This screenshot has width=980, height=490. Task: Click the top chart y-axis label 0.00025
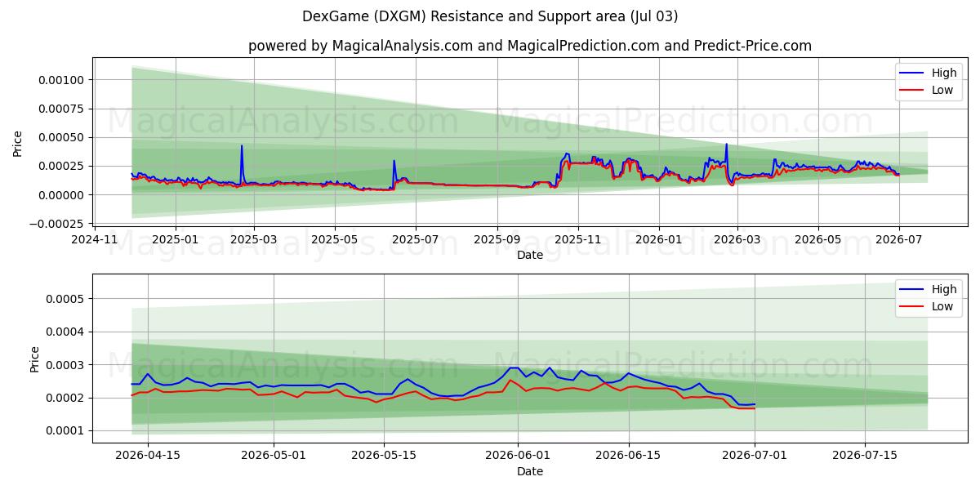(61, 166)
